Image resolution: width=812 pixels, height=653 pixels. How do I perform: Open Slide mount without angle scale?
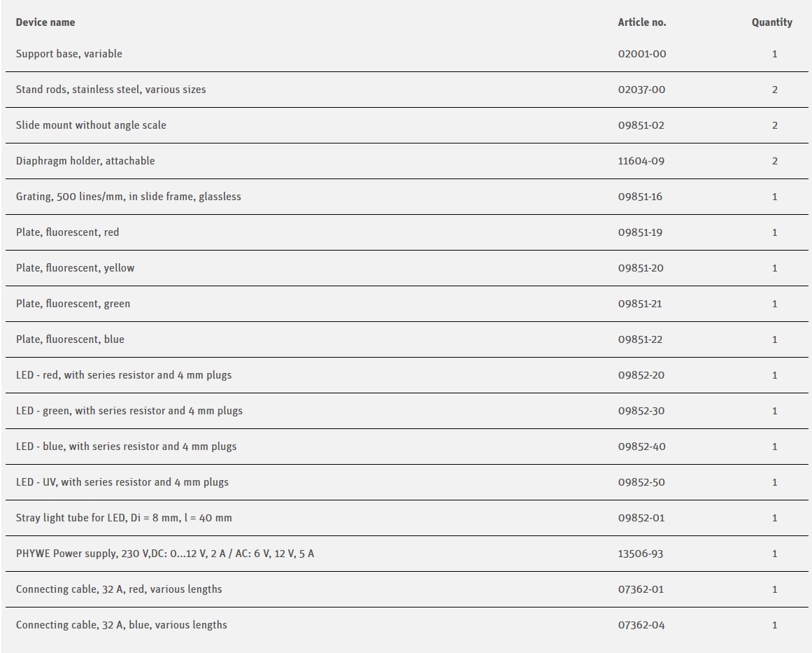point(91,125)
